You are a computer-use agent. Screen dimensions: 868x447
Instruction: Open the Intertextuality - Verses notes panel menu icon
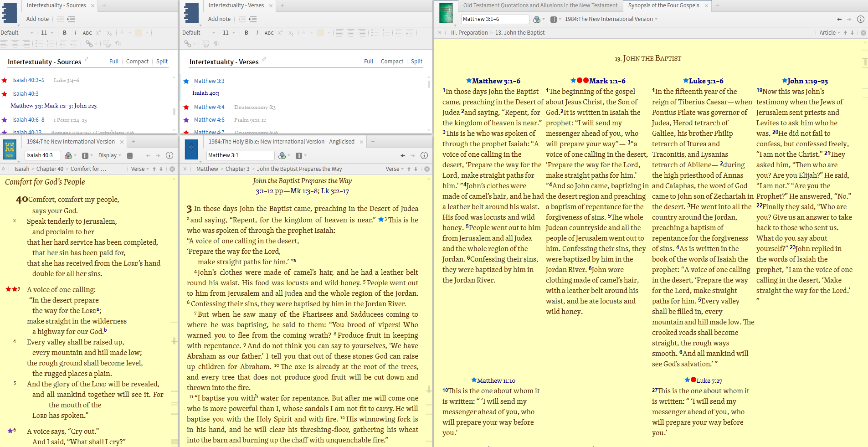click(x=191, y=13)
